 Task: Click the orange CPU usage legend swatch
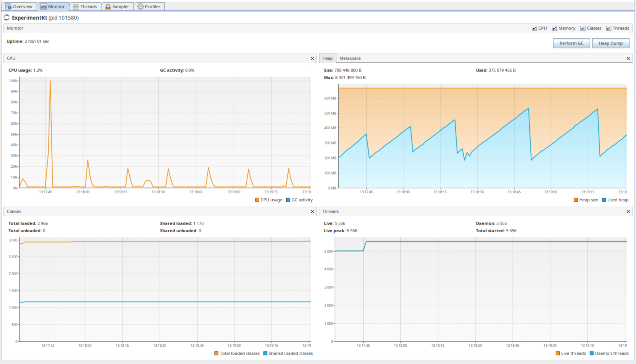click(x=257, y=200)
